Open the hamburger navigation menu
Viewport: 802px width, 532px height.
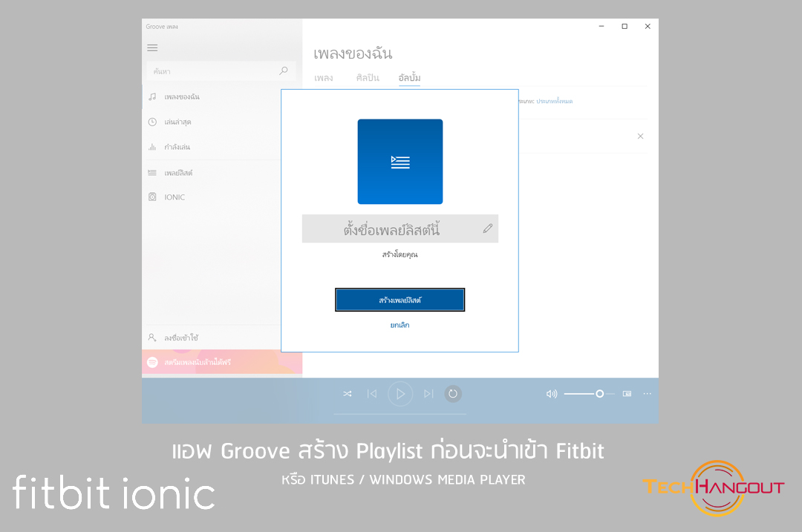point(152,47)
